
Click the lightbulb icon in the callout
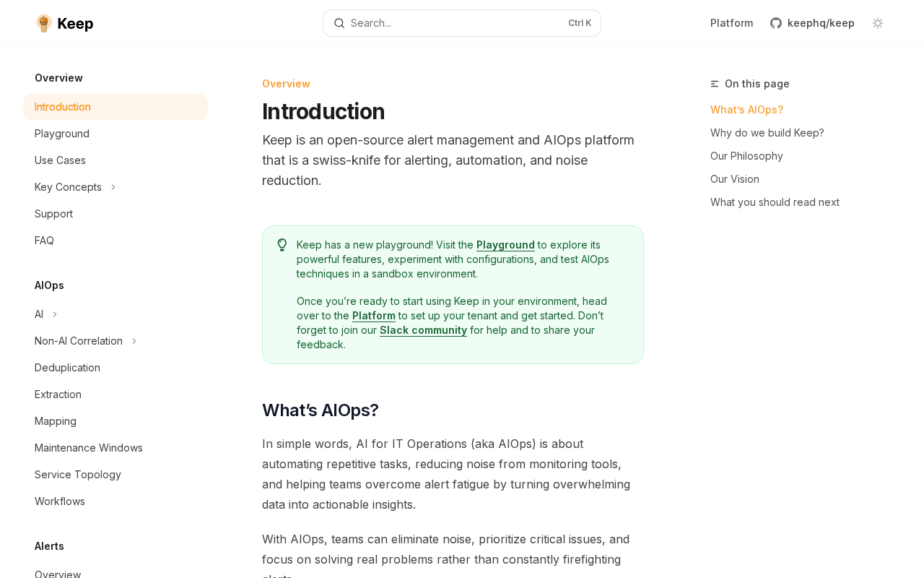point(282,245)
